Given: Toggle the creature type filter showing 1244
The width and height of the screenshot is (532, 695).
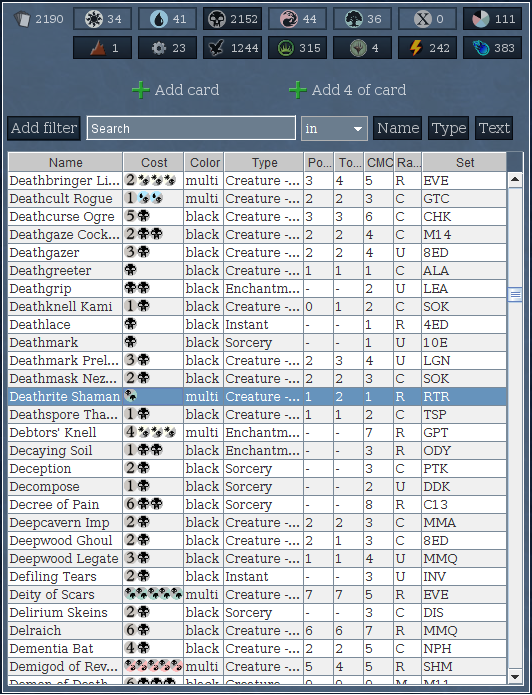Looking at the screenshot, I should point(232,48).
